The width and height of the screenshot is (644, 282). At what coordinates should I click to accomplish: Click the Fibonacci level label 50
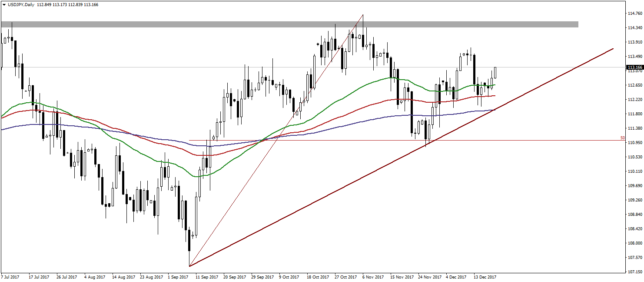622,138
